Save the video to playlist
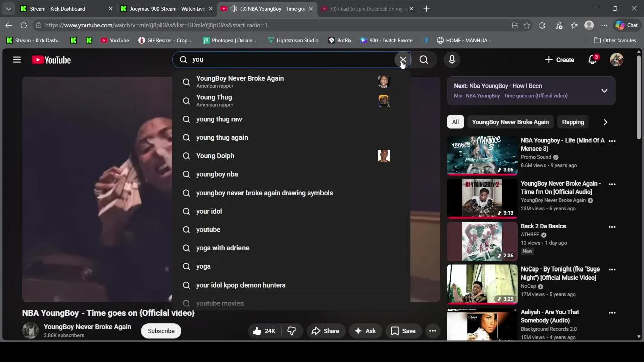This screenshot has width=644, height=362. click(403, 331)
